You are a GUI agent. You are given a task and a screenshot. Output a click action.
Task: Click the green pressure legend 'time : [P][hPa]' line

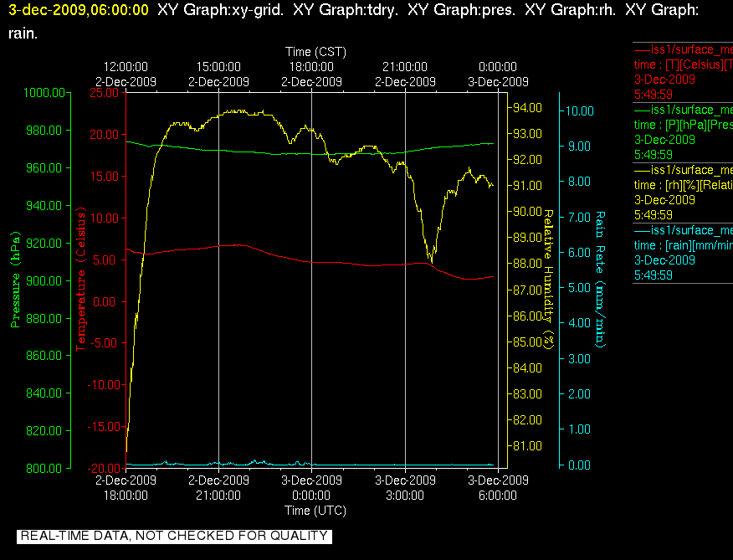[683, 125]
